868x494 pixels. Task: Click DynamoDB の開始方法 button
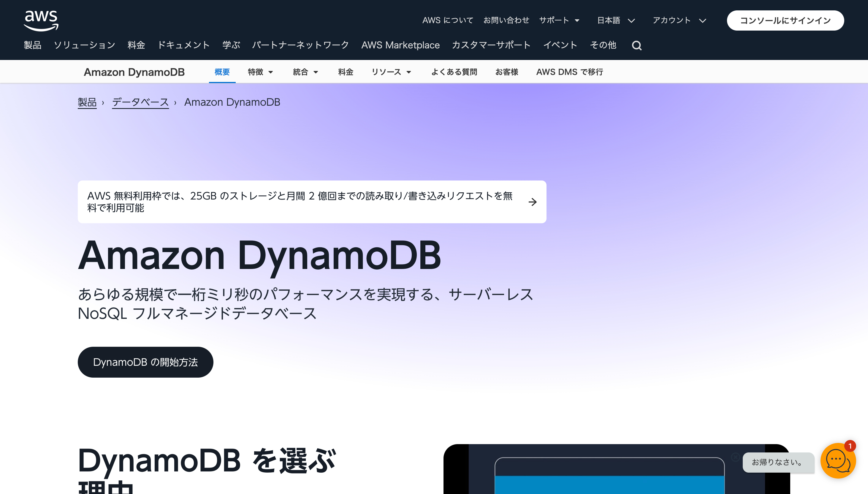[145, 362]
